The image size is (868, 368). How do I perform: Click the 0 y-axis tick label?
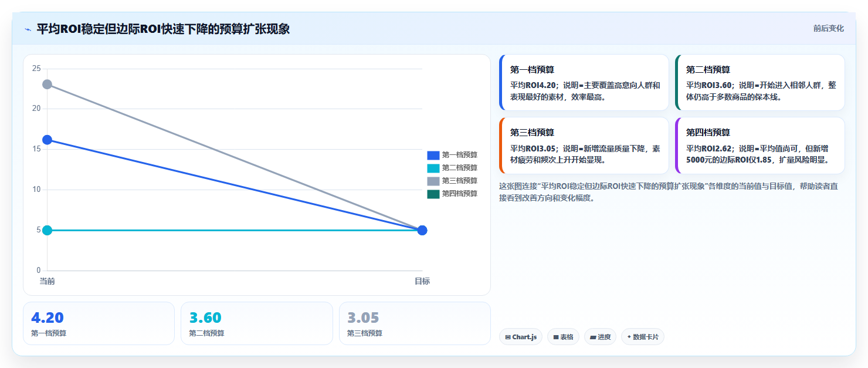pyautogui.click(x=39, y=271)
